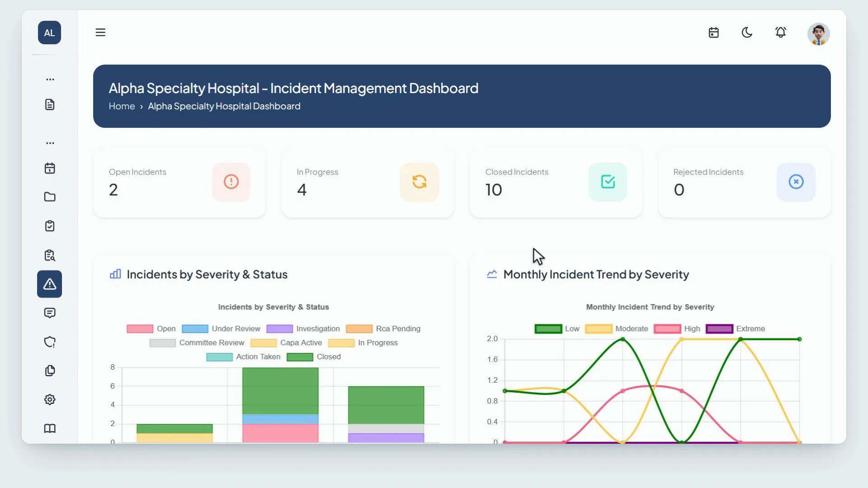Image resolution: width=868 pixels, height=488 pixels.
Task: Open the calendar icon in the header
Action: pyautogui.click(x=714, y=33)
